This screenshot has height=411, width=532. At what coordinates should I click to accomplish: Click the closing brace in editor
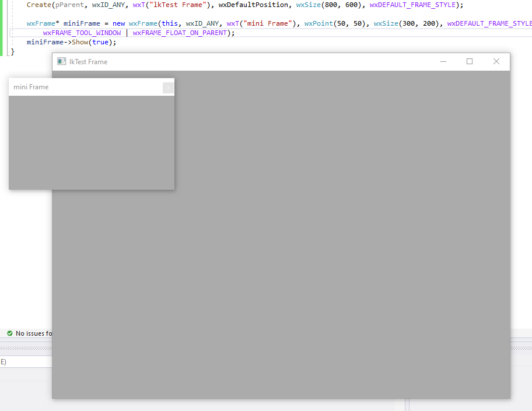click(13, 51)
